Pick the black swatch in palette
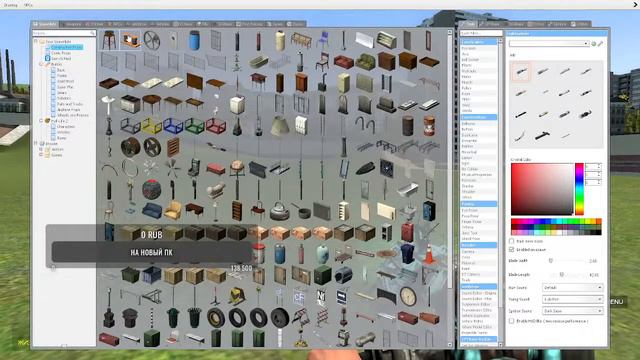 598,232
